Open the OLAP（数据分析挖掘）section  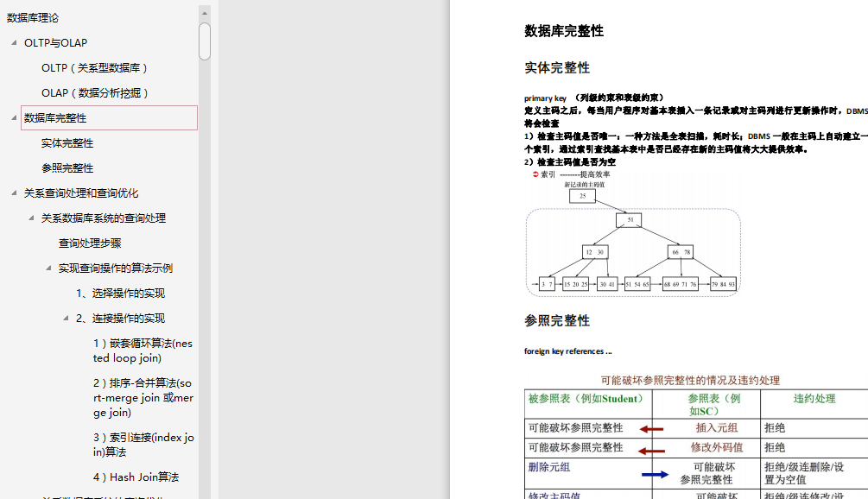pos(95,92)
